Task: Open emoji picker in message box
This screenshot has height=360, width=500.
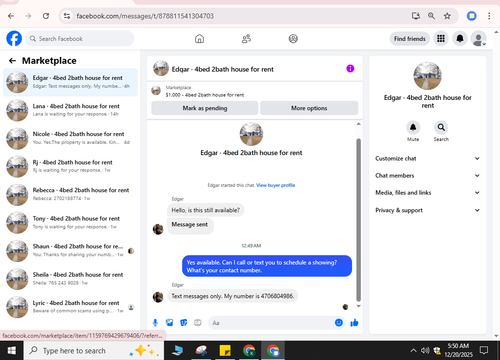Action: click(339, 322)
